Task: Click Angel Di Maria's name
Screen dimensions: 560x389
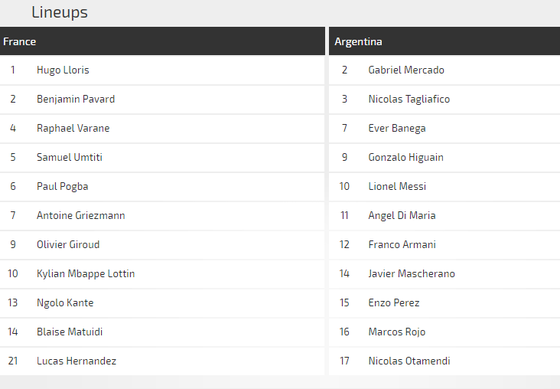Action: click(x=402, y=215)
